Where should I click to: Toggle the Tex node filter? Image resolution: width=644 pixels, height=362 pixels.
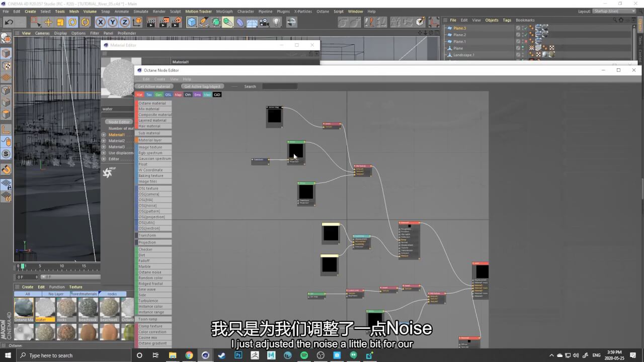149,95
